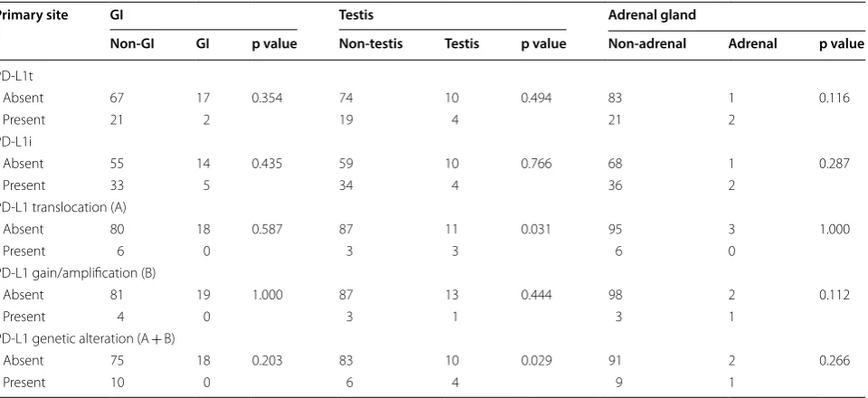Click the Adrenal gland group header

pyautogui.click(x=652, y=15)
